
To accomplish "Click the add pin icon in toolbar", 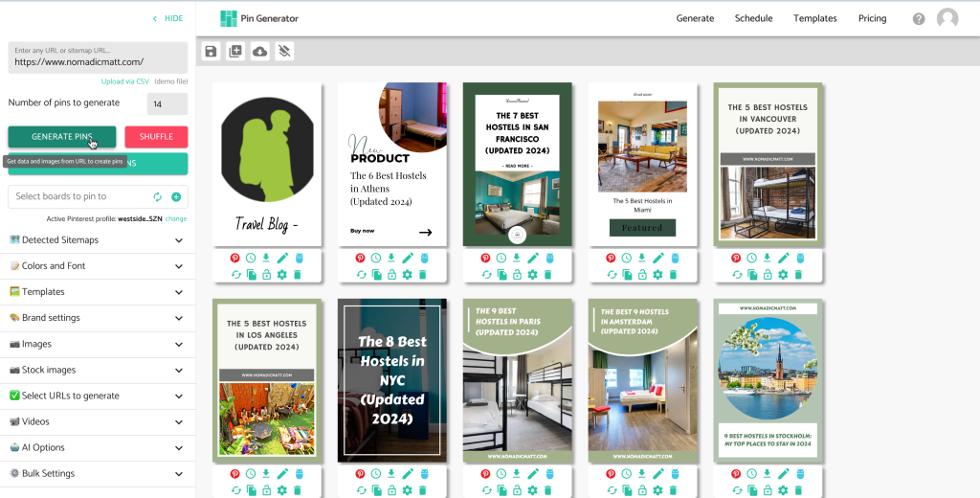I will (235, 52).
